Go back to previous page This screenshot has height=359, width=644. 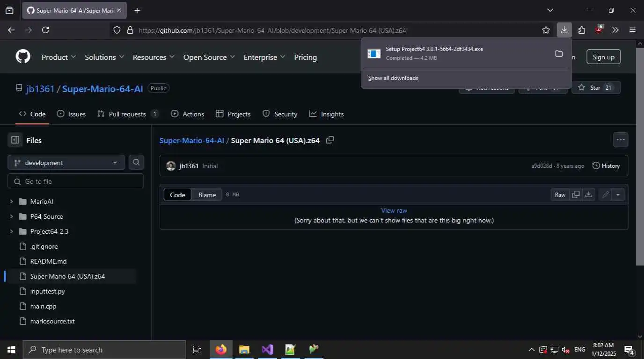[x=11, y=30]
